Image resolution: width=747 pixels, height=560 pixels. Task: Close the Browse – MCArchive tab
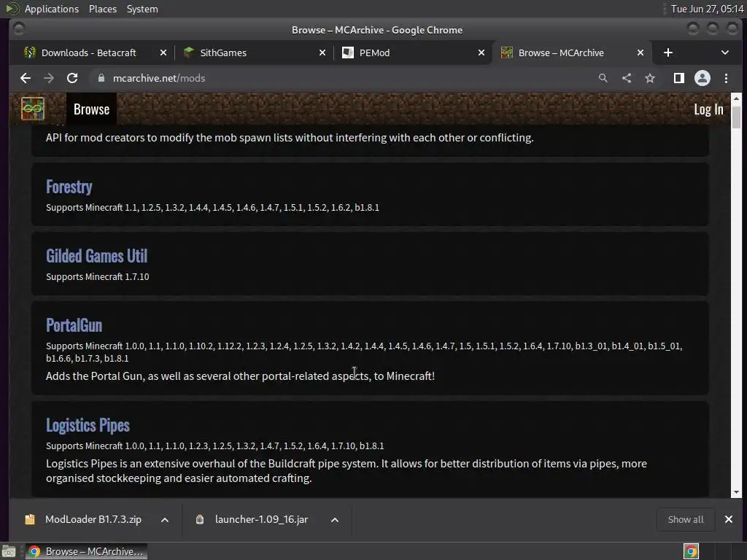[x=640, y=52]
